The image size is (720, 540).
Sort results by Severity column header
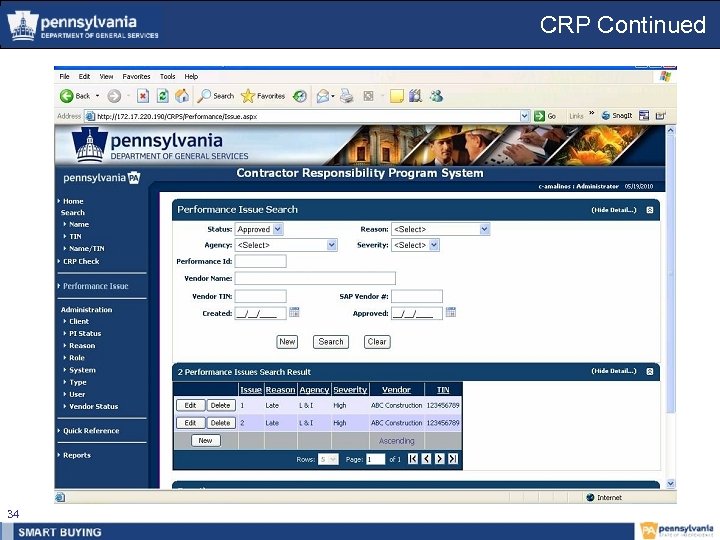pyautogui.click(x=350, y=390)
